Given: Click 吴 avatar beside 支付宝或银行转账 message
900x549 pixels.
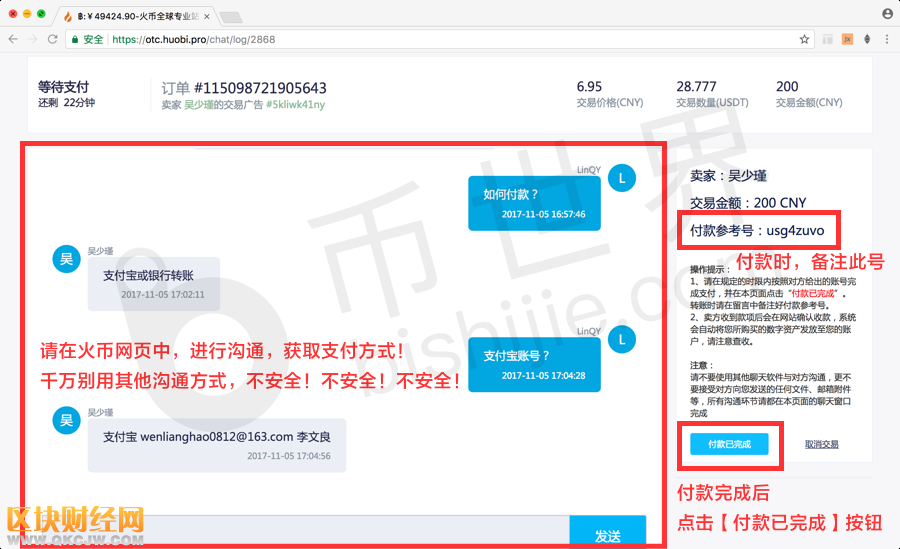Looking at the screenshot, I should 67,259.
